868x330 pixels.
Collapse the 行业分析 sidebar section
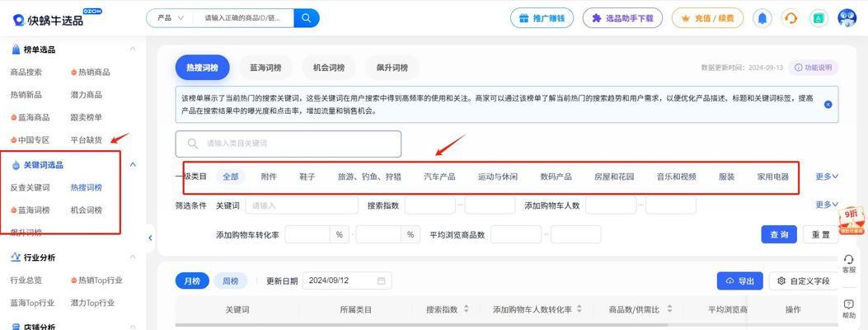pyautogui.click(x=133, y=257)
